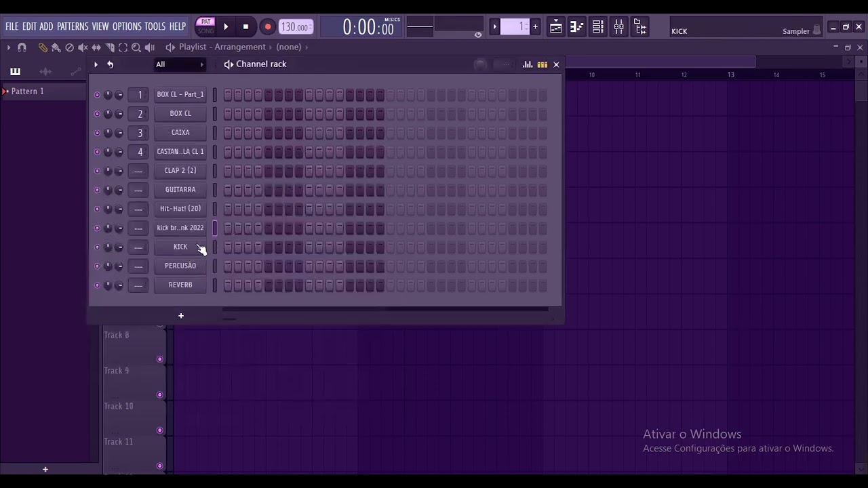Screen dimensions: 868x488
Task: Mute the REVERB channel
Action: pyautogui.click(x=97, y=285)
